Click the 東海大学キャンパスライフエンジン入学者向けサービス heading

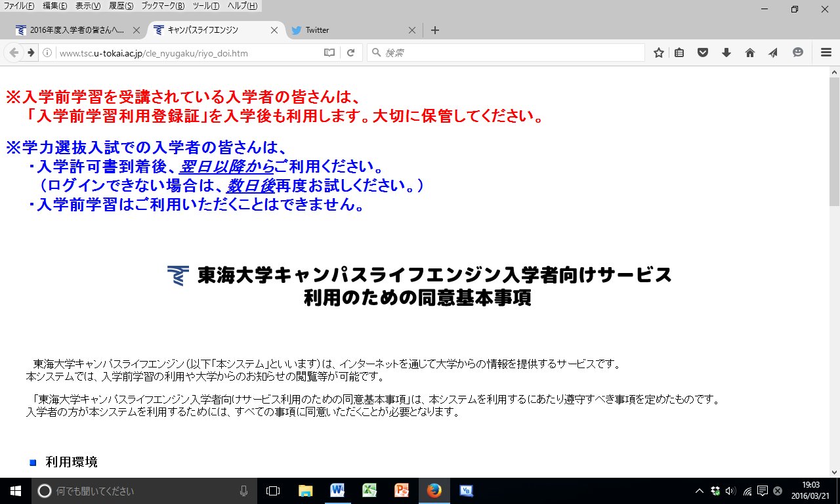point(434,275)
